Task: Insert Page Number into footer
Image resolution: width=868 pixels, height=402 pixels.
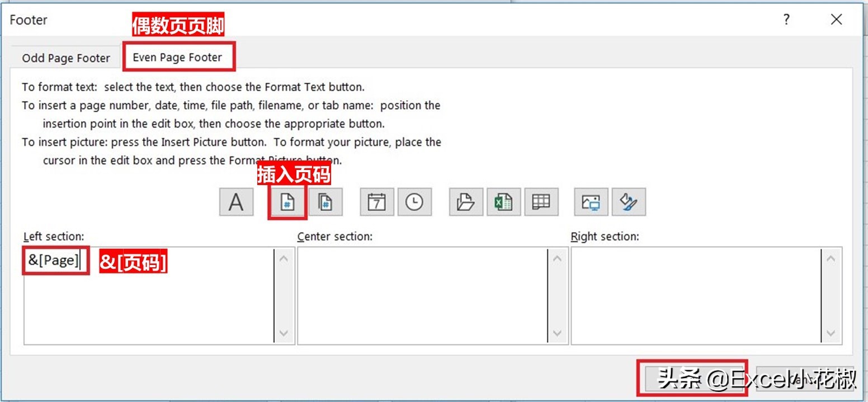Action: pyautogui.click(x=287, y=202)
